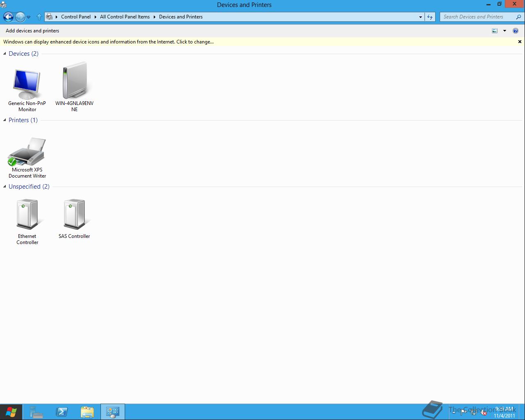This screenshot has height=420, width=525.
Task: Show hidden tray icons arrow
Action: (454, 413)
